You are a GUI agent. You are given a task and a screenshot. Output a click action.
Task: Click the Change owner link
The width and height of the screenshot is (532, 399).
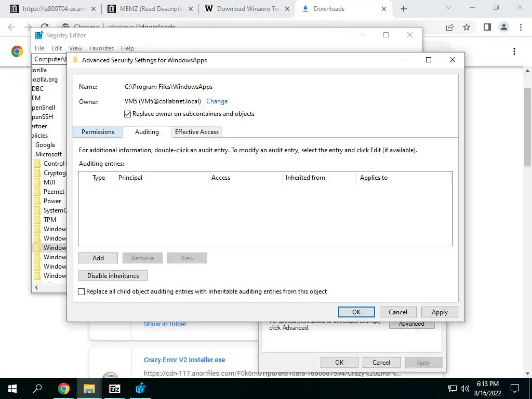point(217,101)
